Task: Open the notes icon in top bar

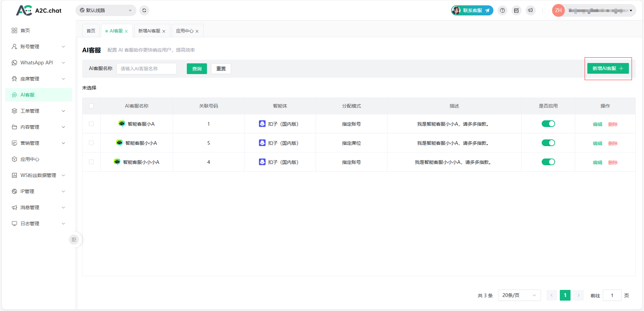Action: coord(517,10)
